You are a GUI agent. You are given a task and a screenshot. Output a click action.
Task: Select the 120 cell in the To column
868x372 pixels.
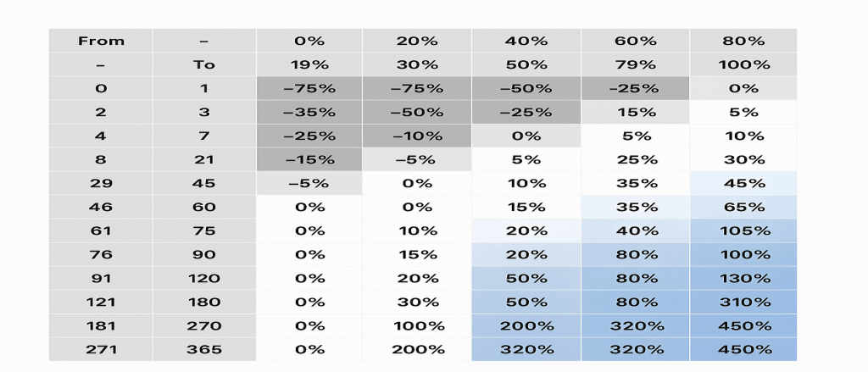pyautogui.click(x=204, y=278)
